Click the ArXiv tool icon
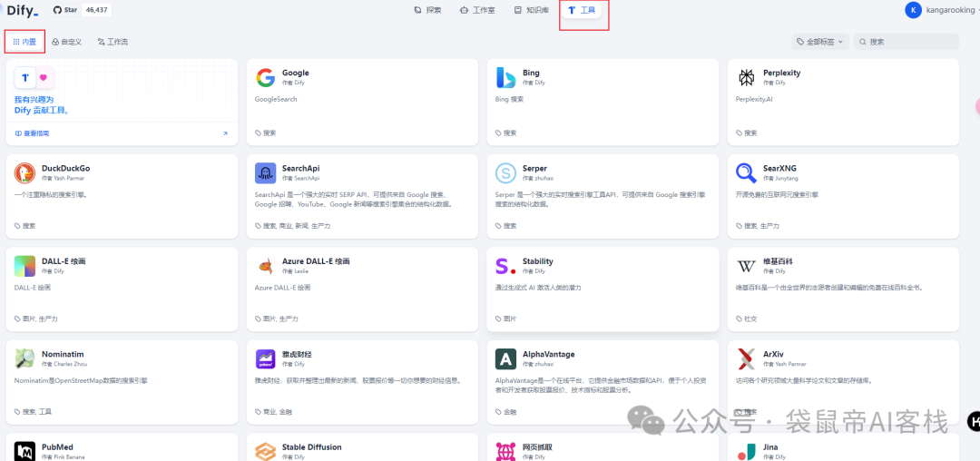This screenshot has width=980, height=461. click(747, 358)
